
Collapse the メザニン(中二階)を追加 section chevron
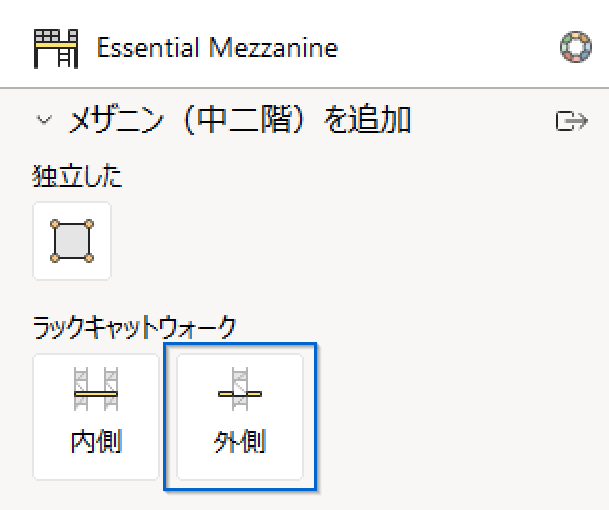tap(44, 120)
